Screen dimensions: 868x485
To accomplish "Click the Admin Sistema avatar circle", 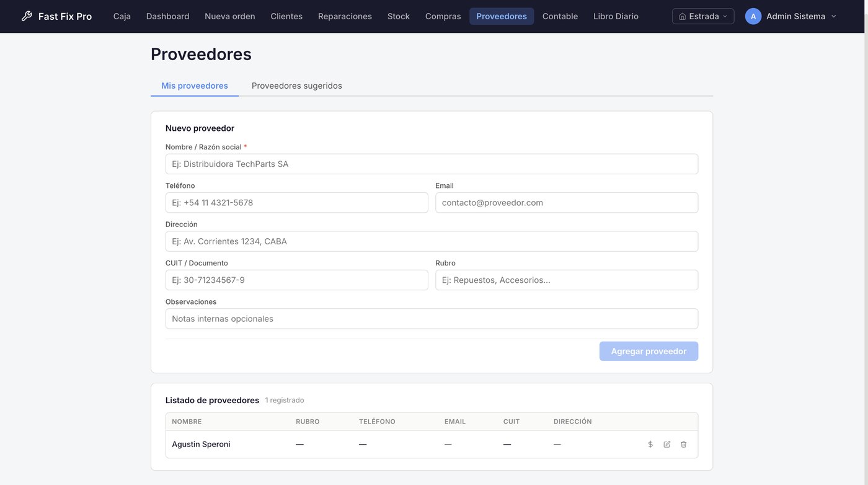I will click(x=753, y=16).
